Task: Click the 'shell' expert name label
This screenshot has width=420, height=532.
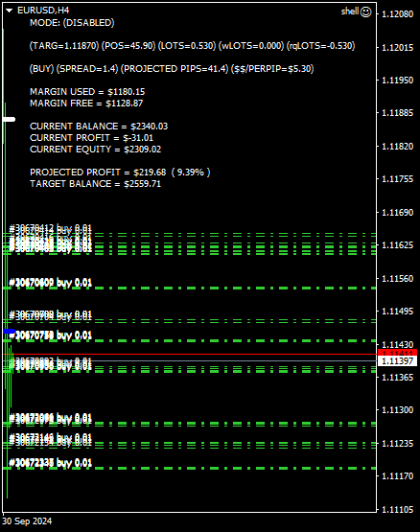Action: coord(350,12)
